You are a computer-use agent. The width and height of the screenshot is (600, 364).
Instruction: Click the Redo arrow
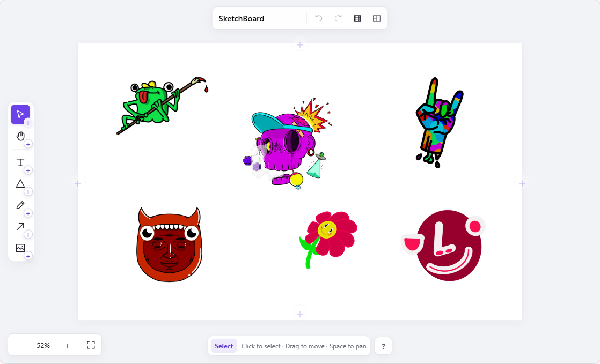pos(338,18)
